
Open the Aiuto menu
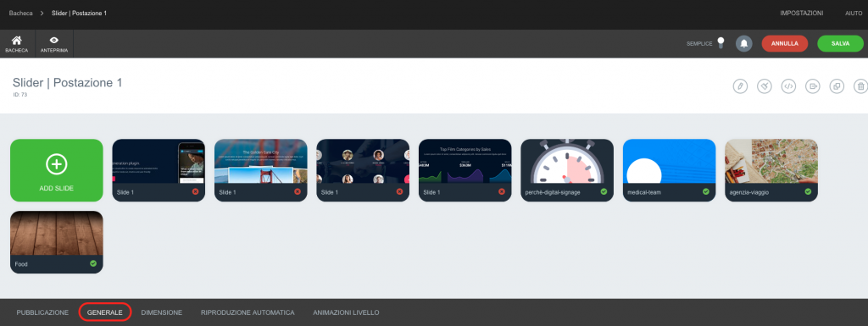[854, 13]
